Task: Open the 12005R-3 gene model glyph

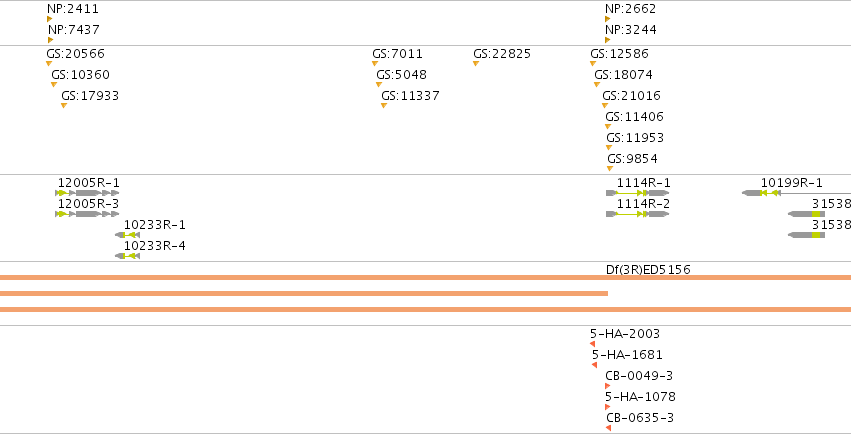Action: (x=87, y=214)
